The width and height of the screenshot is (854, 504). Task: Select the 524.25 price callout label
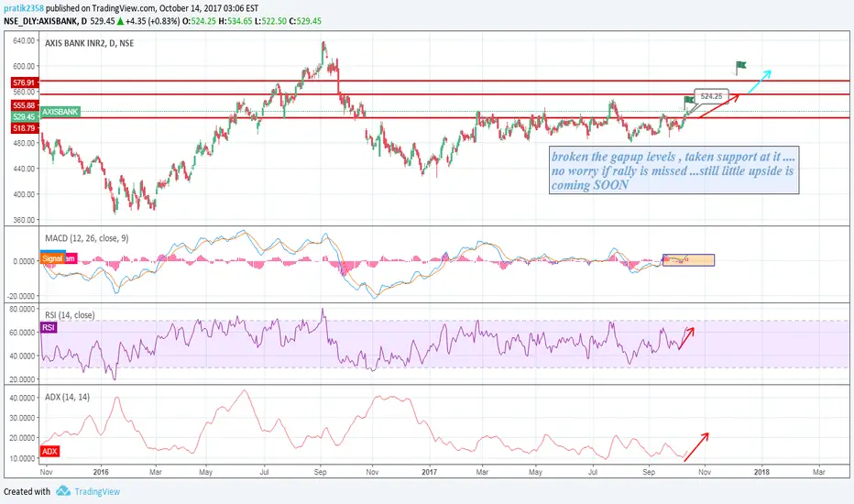711,96
